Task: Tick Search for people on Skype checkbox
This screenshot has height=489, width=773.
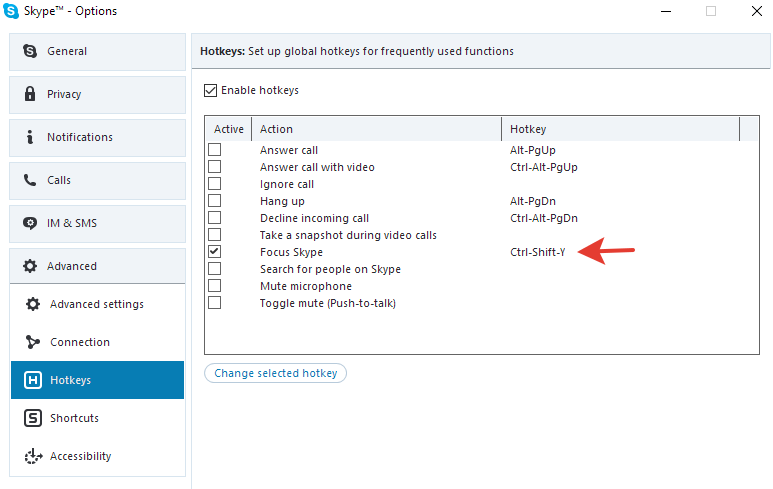Action: [x=214, y=269]
